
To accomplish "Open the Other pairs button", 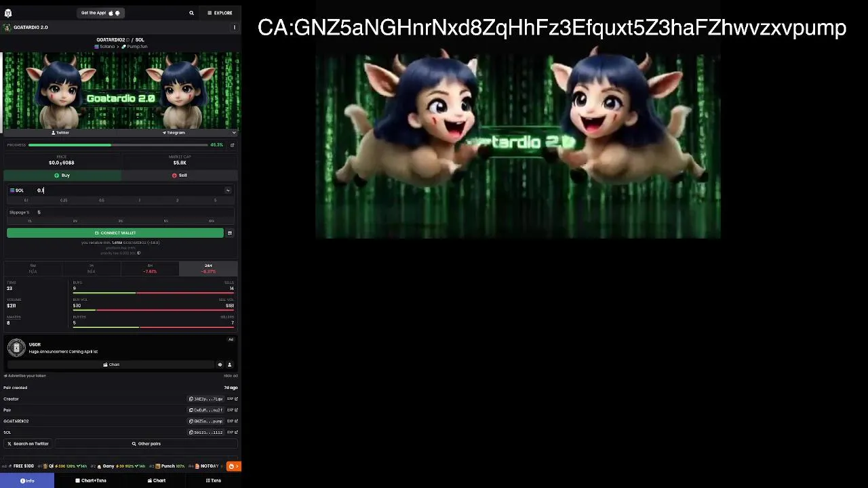I will pos(146,444).
